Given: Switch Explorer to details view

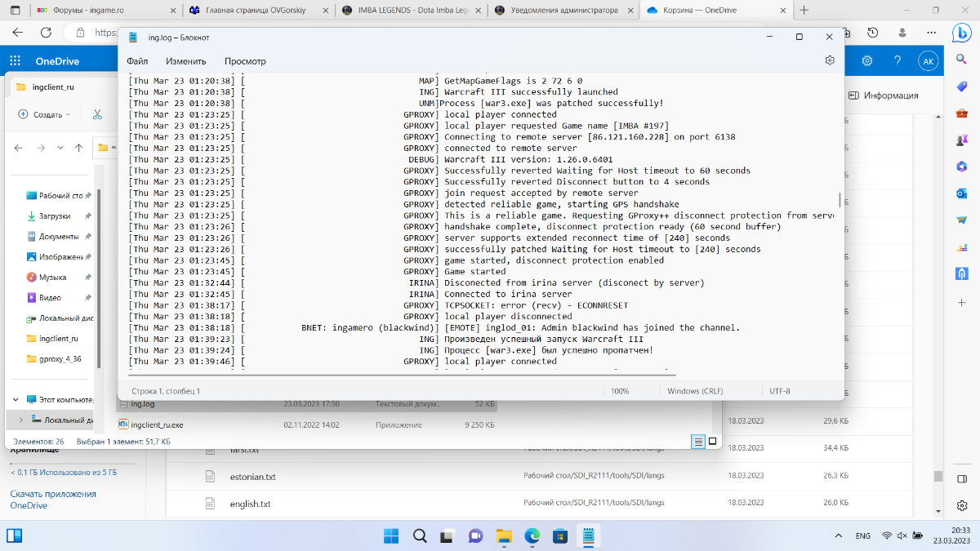Looking at the screenshot, I should (697, 441).
